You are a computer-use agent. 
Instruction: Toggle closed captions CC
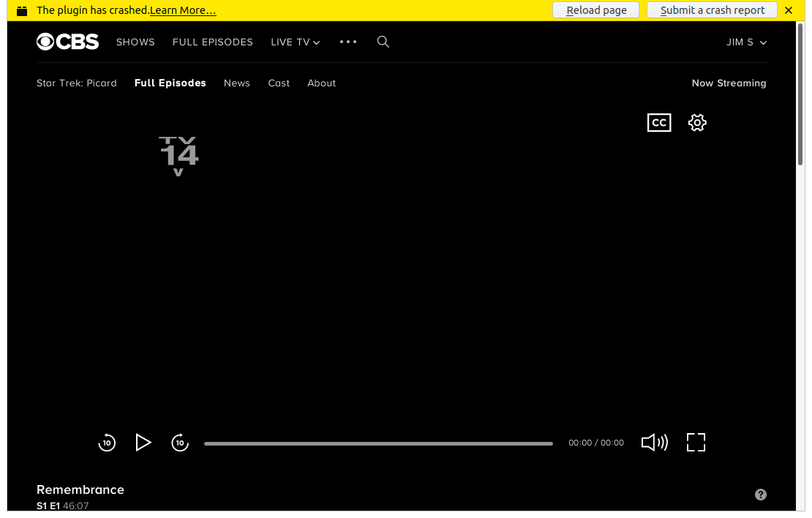[659, 123]
